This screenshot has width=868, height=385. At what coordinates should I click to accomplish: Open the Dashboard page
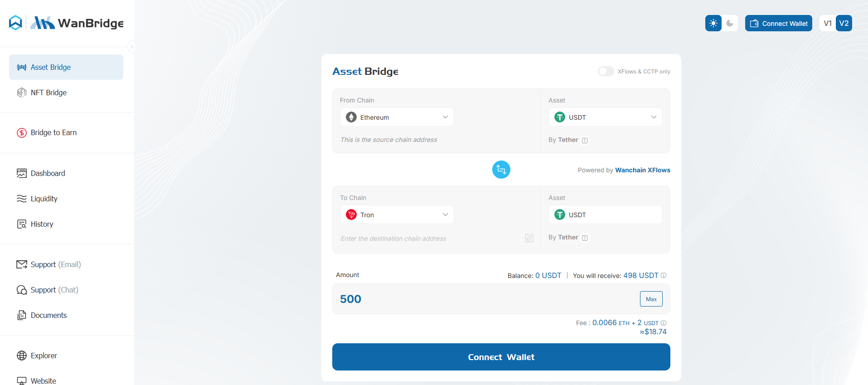pyautogui.click(x=66, y=173)
